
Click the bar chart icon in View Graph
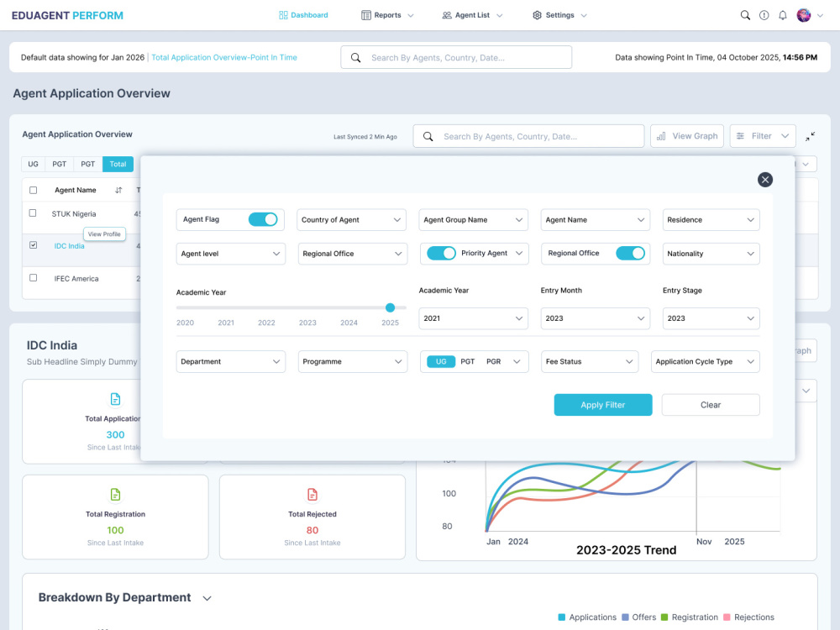pos(661,136)
